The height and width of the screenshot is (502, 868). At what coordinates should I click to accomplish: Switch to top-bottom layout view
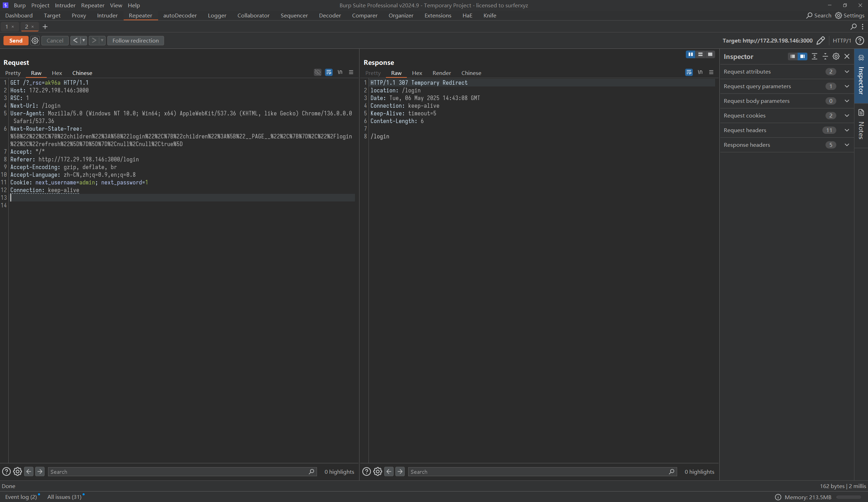point(700,54)
